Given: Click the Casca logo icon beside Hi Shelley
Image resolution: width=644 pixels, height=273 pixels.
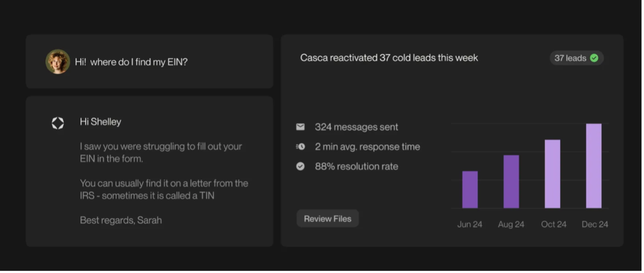Looking at the screenshot, I should [58, 123].
